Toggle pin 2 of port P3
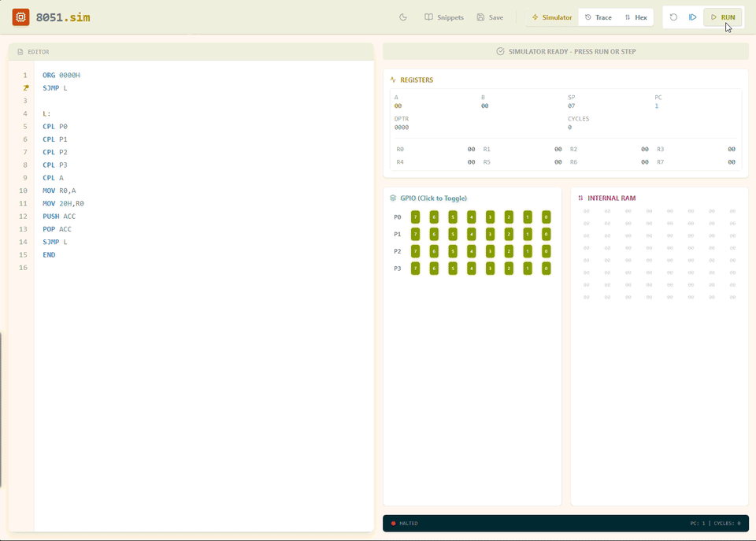 (x=509, y=269)
